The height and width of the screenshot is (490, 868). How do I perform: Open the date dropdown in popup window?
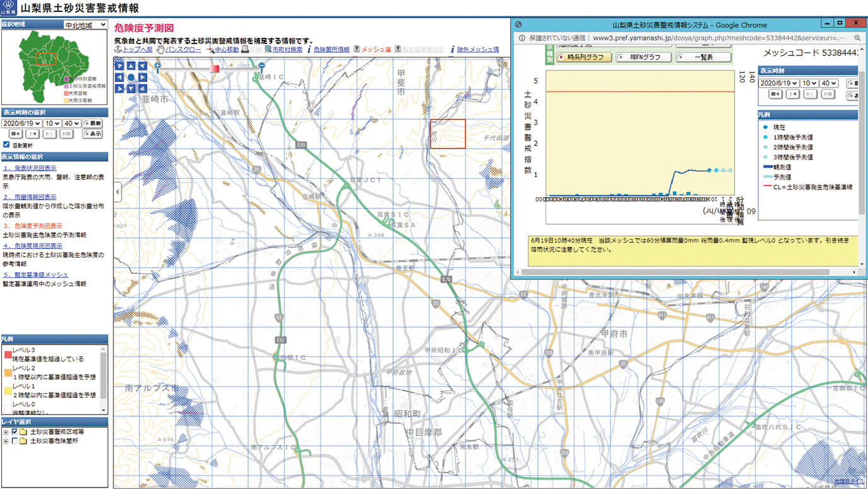tap(779, 83)
